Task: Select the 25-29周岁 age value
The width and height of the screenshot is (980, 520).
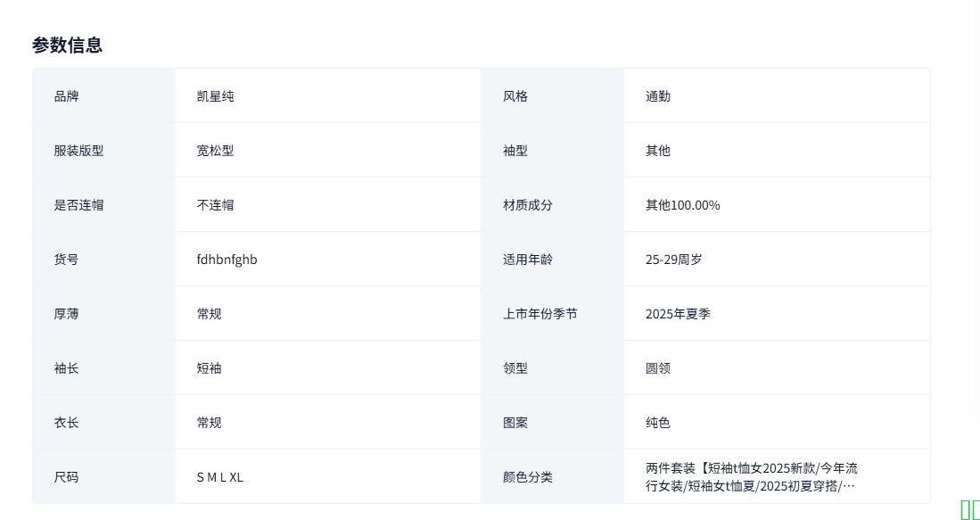Action: point(673,260)
